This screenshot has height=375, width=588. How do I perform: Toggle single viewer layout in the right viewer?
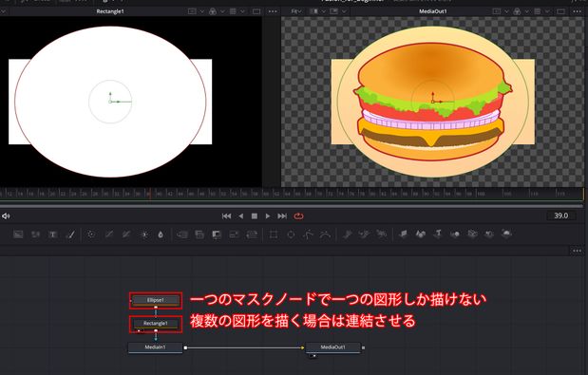(x=561, y=11)
